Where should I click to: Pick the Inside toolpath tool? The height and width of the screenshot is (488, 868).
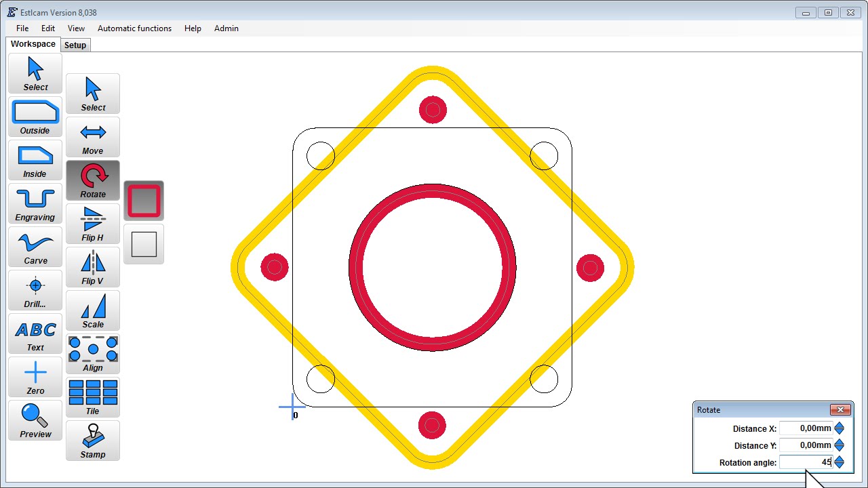pyautogui.click(x=35, y=160)
